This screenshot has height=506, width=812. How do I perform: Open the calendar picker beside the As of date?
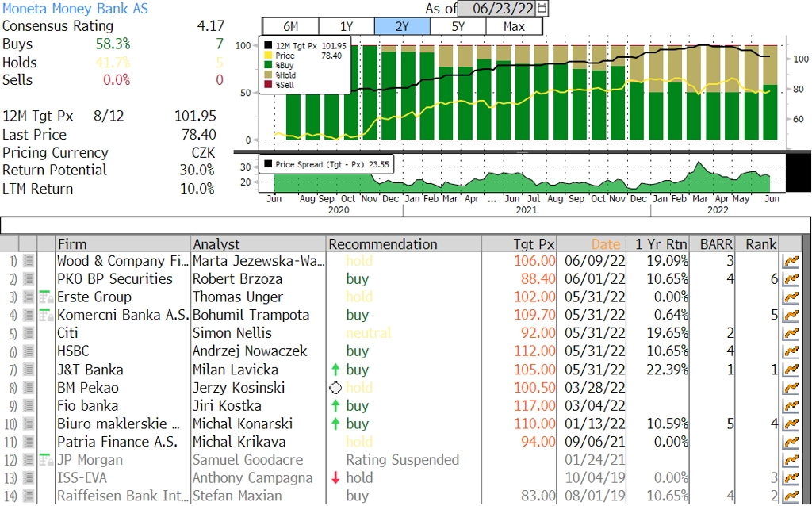pyautogui.click(x=542, y=8)
